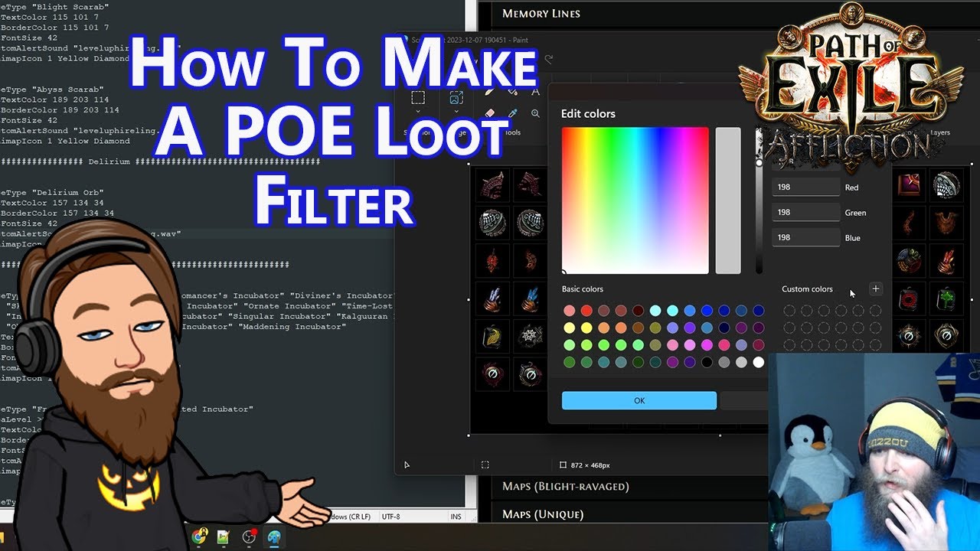
Task: Click the vertical brightness value slider
Action: pyautogui.click(x=759, y=201)
